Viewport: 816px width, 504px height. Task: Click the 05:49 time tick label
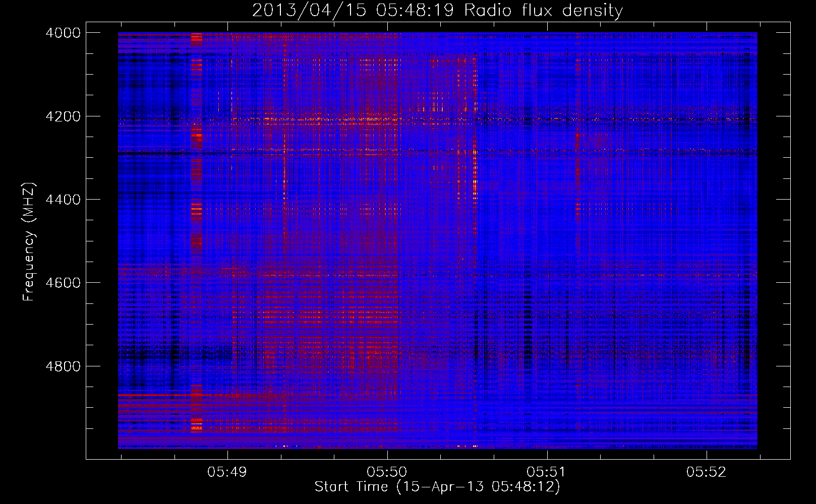point(227,472)
